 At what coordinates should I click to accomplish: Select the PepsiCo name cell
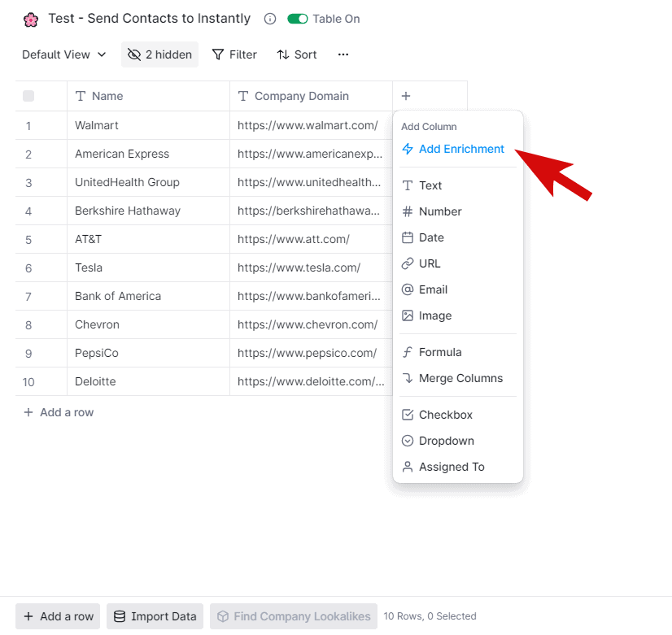[x=148, y=353]
